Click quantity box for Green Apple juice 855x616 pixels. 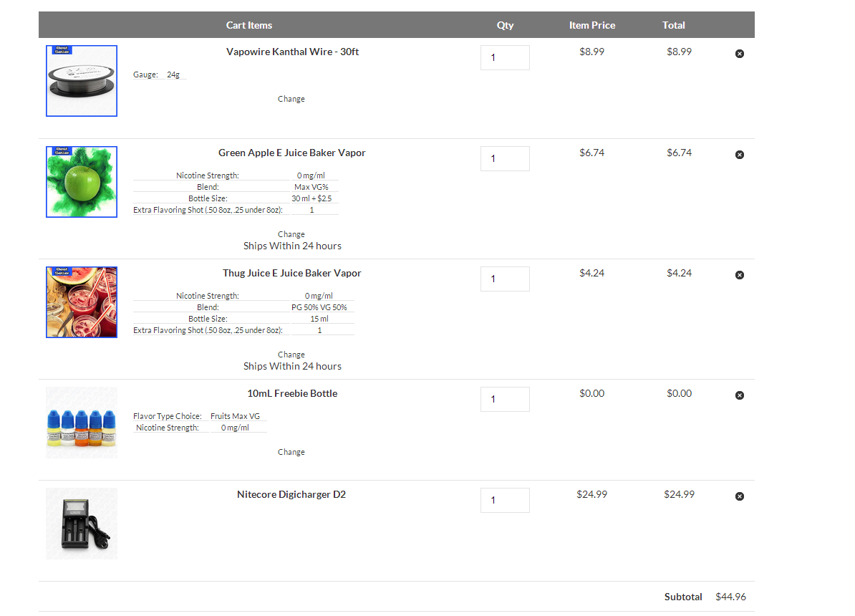click(x=505, y=159)
